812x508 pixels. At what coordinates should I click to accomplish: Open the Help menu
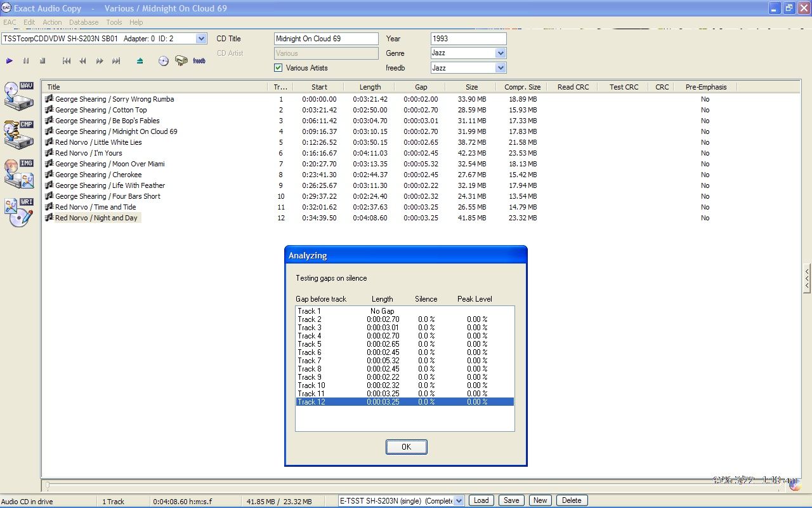136,22
